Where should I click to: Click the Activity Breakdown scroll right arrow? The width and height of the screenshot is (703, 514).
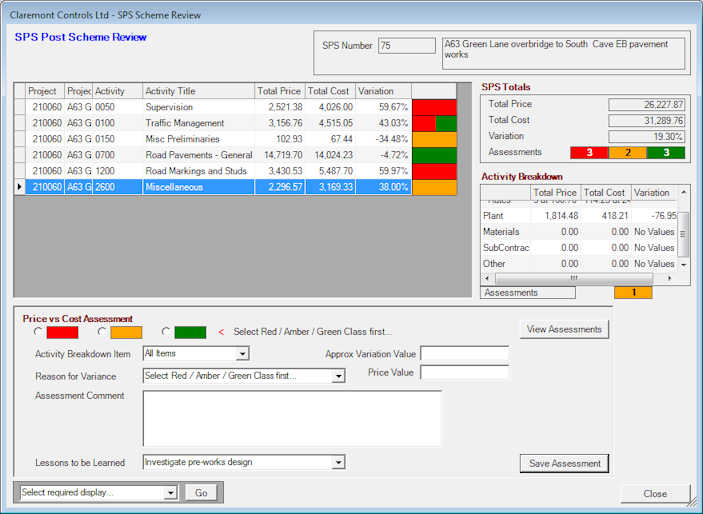(x=670, y=279)
